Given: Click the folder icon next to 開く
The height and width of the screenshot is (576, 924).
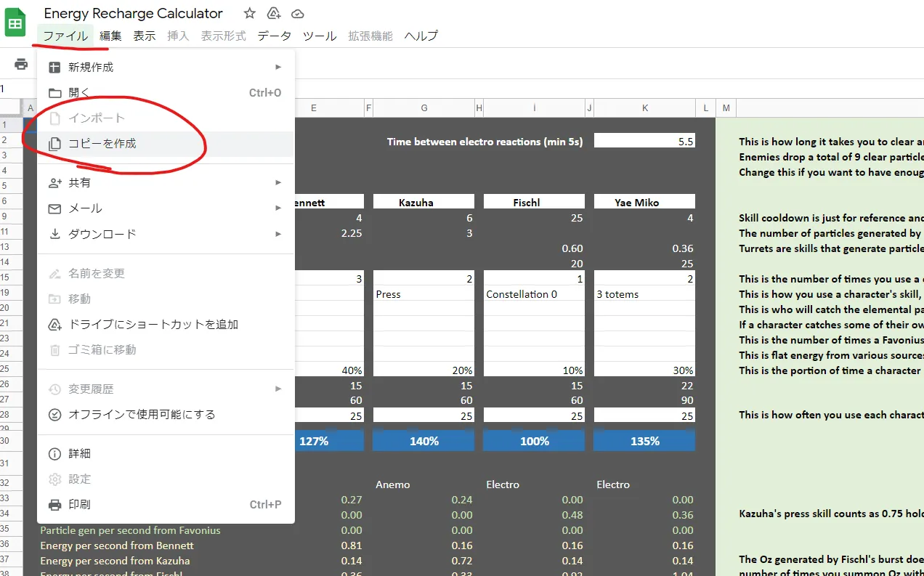Looking at the screenshot, I should (x=54, y=93).
